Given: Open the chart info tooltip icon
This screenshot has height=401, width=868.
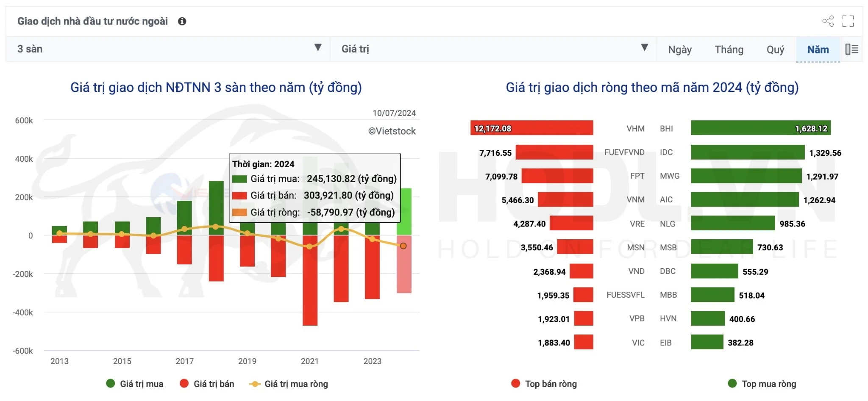Looking at the screenshot, I should coord(182,20).
